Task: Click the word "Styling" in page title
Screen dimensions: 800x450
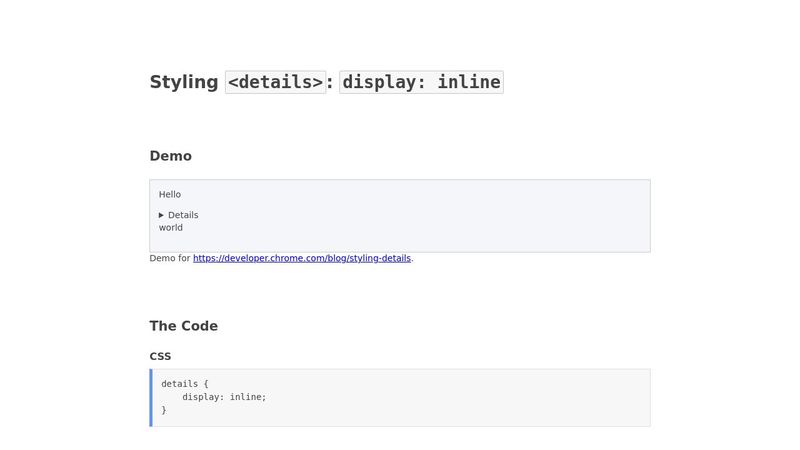Action: click(x=184, y=82)
